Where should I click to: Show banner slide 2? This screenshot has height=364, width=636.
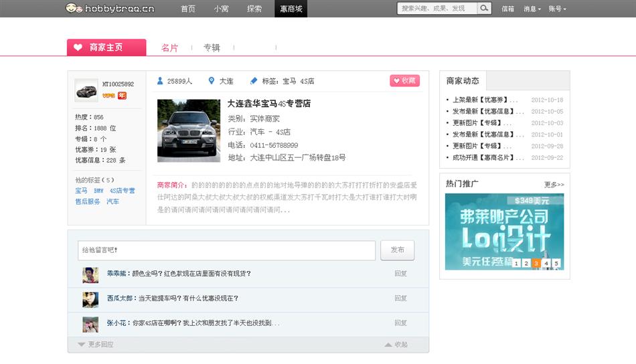coord(526,263)
